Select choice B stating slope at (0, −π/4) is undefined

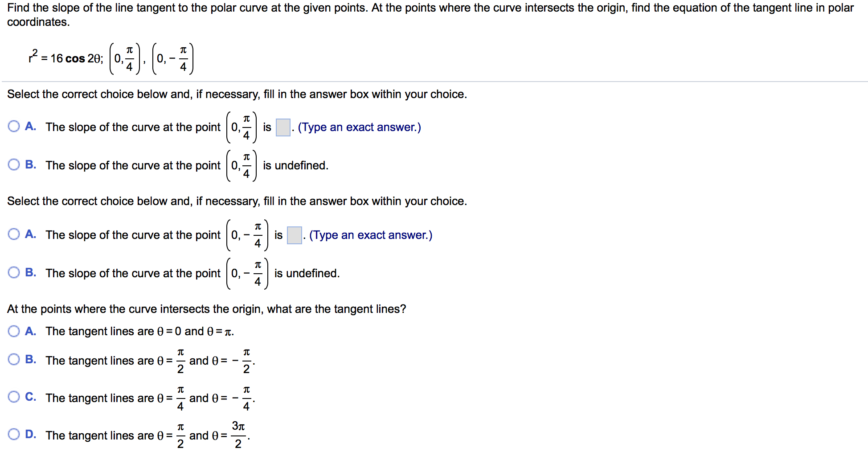pyautogui.click(x=13, y=273)
